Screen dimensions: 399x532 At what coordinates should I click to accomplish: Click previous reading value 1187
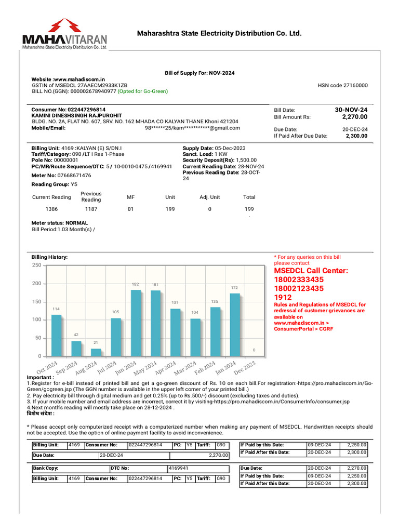[x=91, y=209]
